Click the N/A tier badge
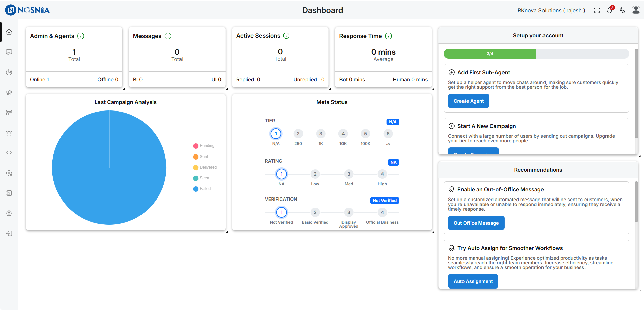The height and width of the screenshot is (310, 644). [393, 122]
